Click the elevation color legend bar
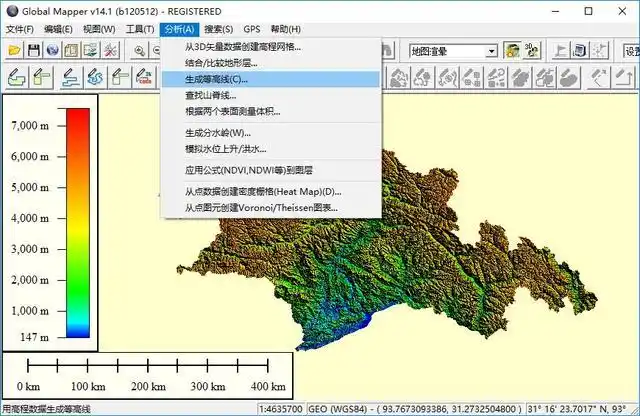 pyautogui.click(x=77, y=222)
